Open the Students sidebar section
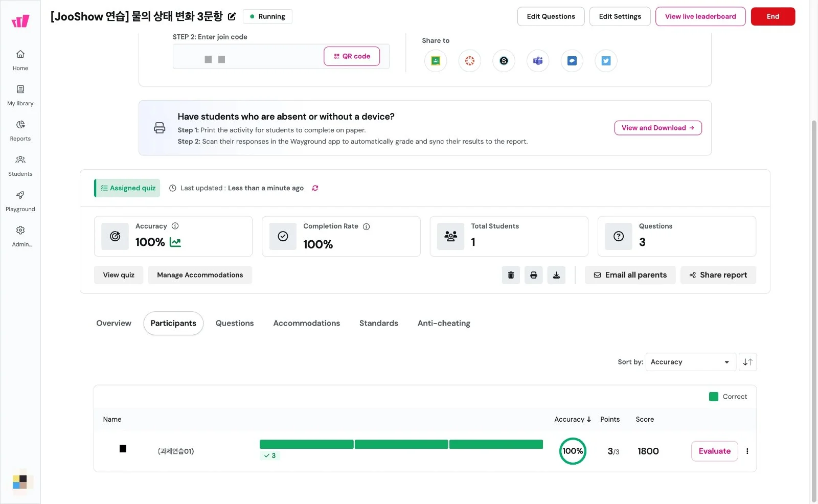Viewport: 818px width, 504px height. pos(20,166)
